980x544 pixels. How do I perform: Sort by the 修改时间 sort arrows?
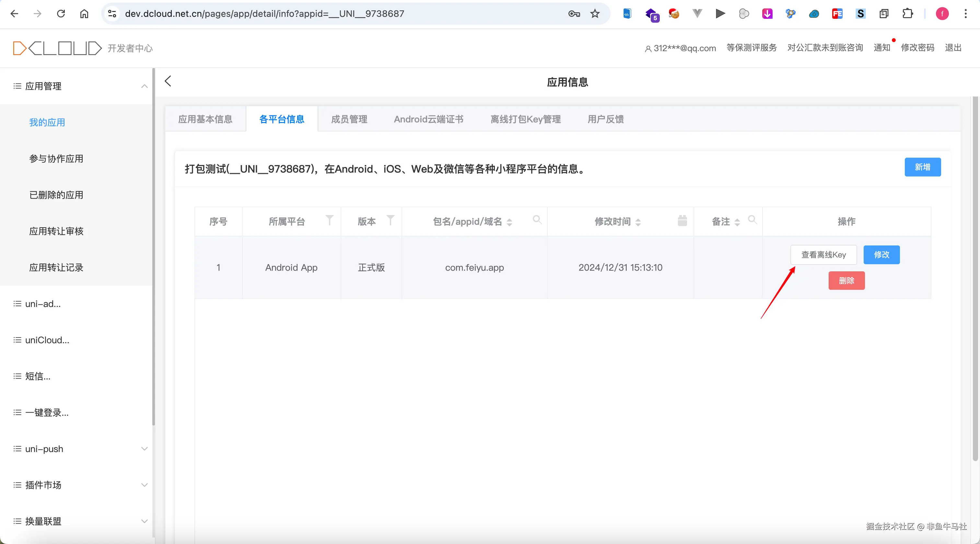(638, 222)
